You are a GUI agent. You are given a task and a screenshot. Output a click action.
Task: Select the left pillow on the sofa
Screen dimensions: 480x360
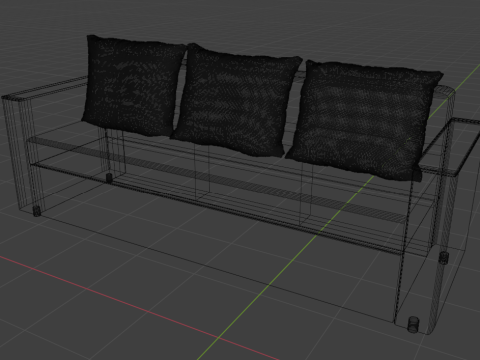133,86
